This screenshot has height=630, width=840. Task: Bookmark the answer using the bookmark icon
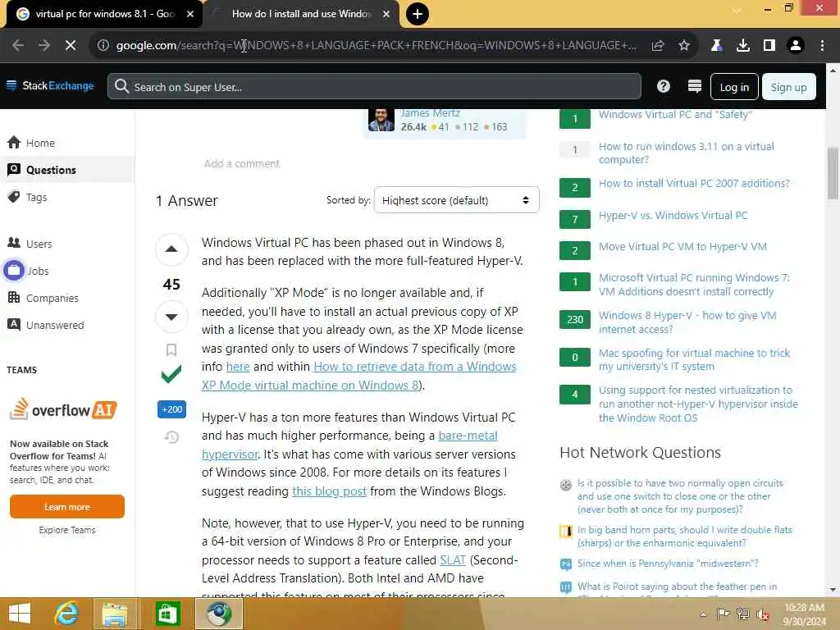click(171, 349)
